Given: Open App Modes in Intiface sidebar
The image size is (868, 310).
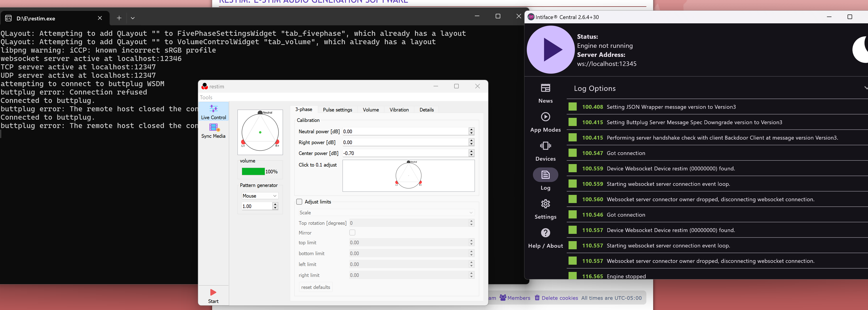Looking at the screenshot, I should pos(546,122).
